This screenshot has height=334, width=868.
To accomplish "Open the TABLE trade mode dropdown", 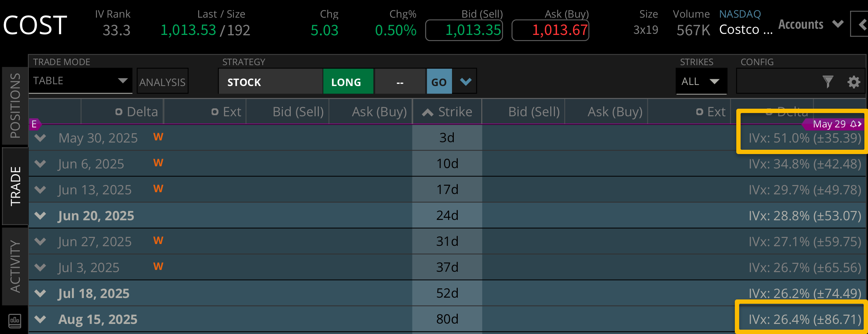I will tap(80, 81).
